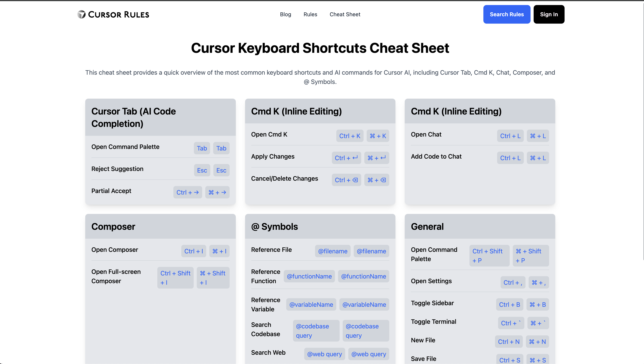
Task: Click the Cursor Rules site title
Action: 118,15
